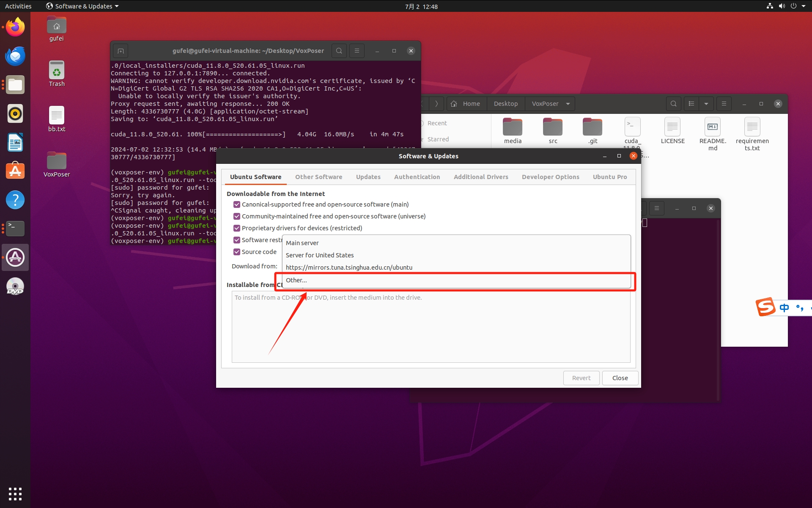This screenshot has height=508, width=812.
Task: Open Starred in Files sidebar
Action: pyautogui.click(x=438, y=139)
